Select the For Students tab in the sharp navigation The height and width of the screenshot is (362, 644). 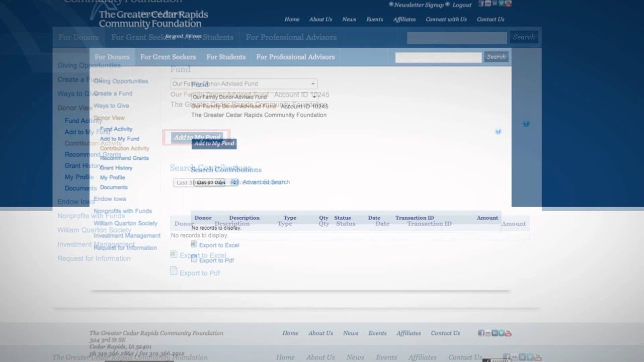[226, 57]
